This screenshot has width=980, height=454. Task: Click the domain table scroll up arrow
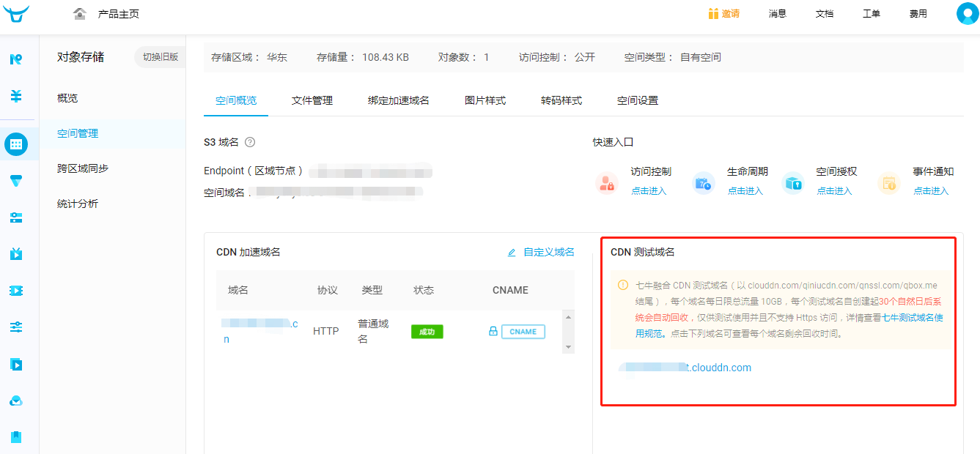[567, 317]
